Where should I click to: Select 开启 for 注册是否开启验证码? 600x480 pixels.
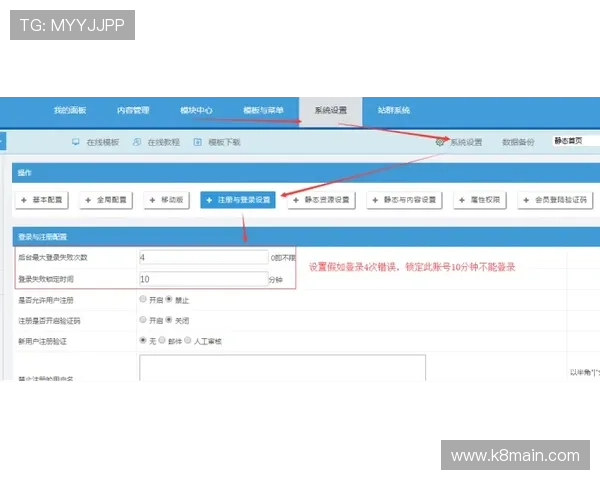(143, 319)
